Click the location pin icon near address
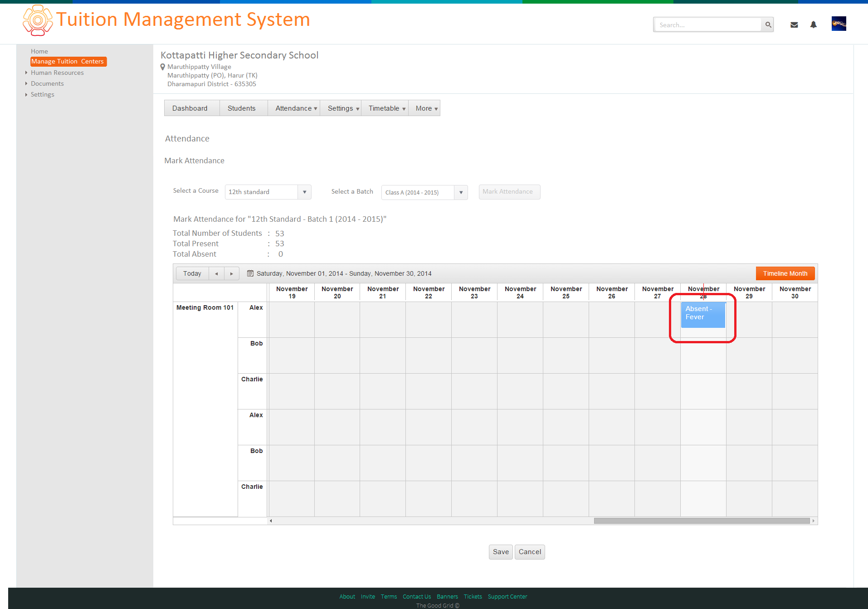The image size is (868, 609). coord(163,67)
